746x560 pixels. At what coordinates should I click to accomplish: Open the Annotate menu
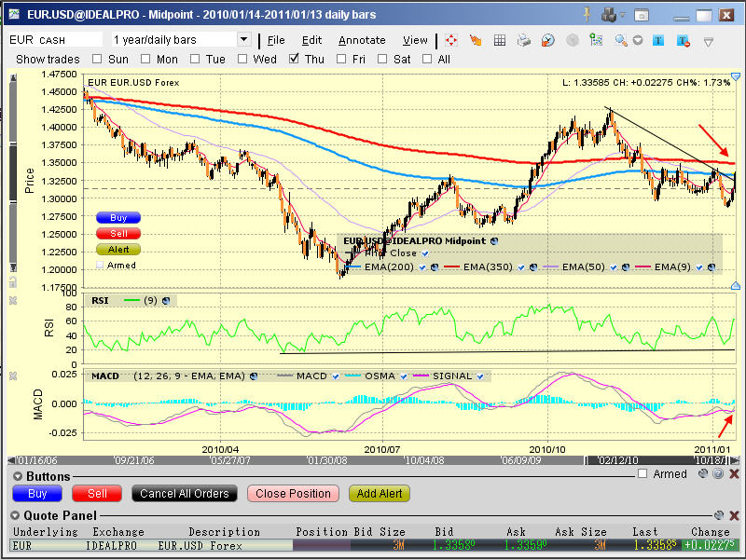362,40
